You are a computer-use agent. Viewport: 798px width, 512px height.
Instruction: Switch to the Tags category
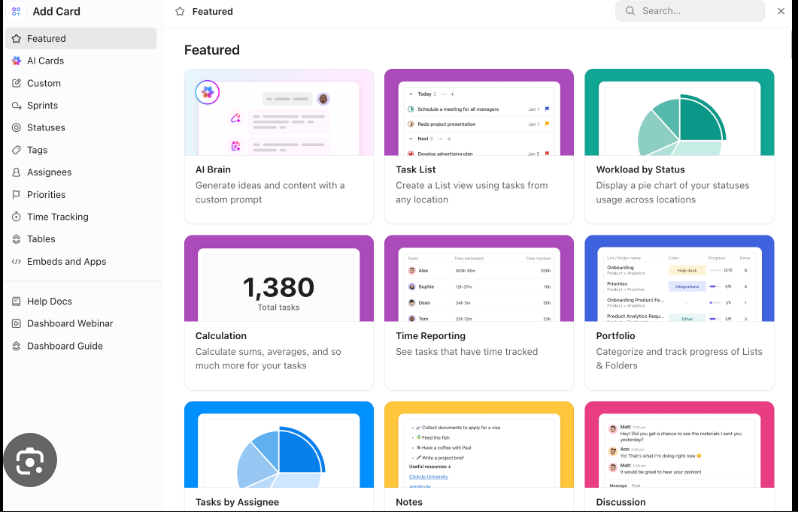point(81,150)
